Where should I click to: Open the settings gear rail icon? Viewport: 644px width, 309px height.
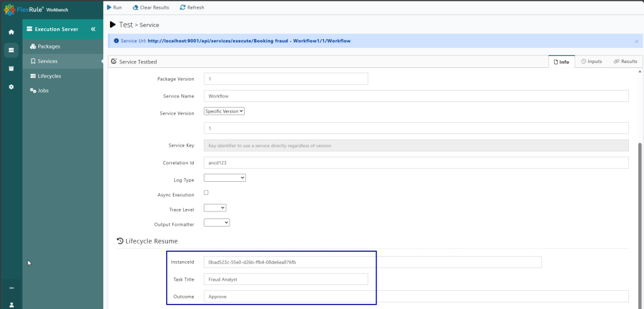click(x=11, y=87)
